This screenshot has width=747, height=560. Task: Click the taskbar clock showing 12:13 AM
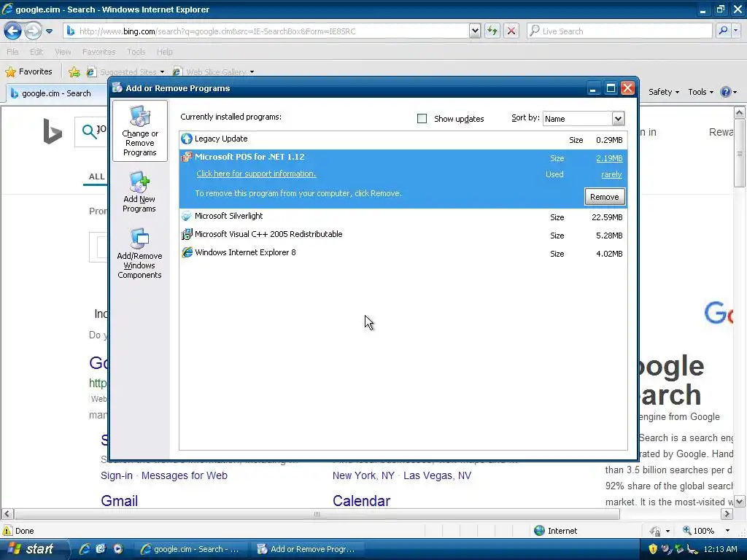coord(720,549)
